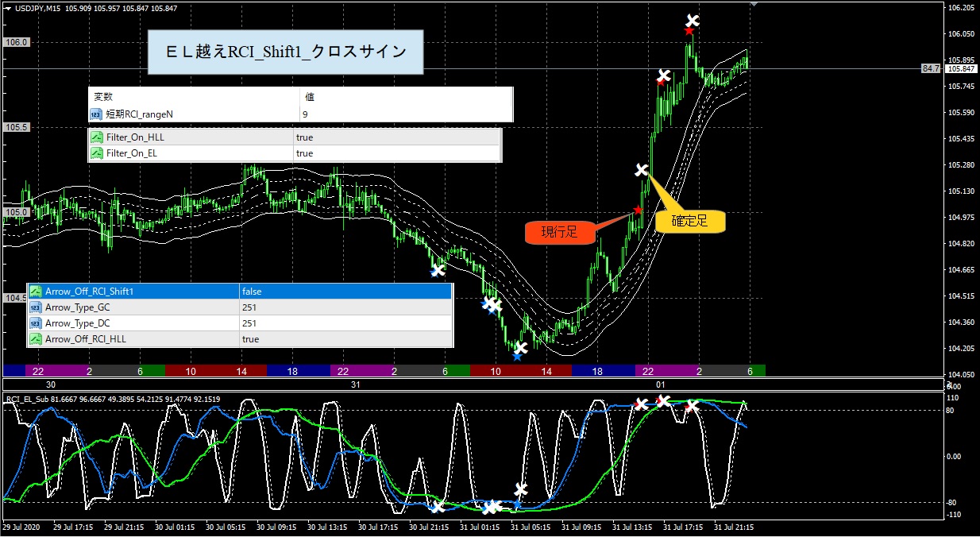Click the ＥＬ越えRCI_Shift1_クロスサイン title label
Screen dimensions: 980x537
point(286,52)
